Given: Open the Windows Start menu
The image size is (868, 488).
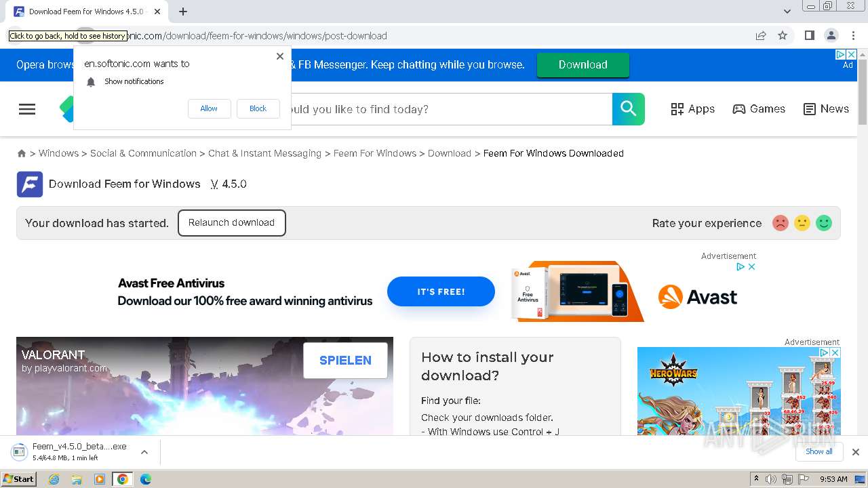Looking at the screenshot, I should 18,479.
